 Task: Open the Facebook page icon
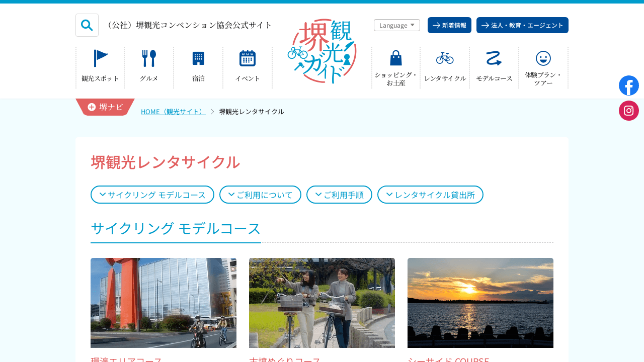[x=628, y=85]
